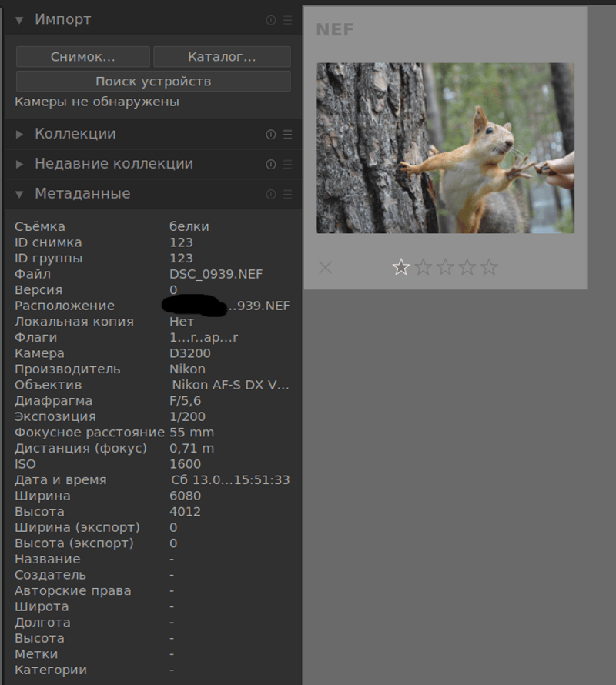Screen dimensions: 616x685
Task: Collapse the Импорт module
Action: tap(19, 20)
